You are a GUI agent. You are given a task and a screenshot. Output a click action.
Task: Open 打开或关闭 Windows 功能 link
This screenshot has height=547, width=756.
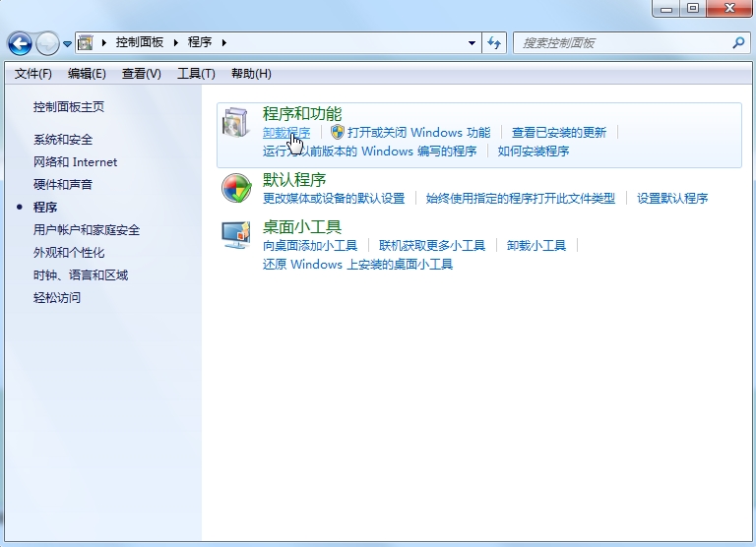point(419,133)
